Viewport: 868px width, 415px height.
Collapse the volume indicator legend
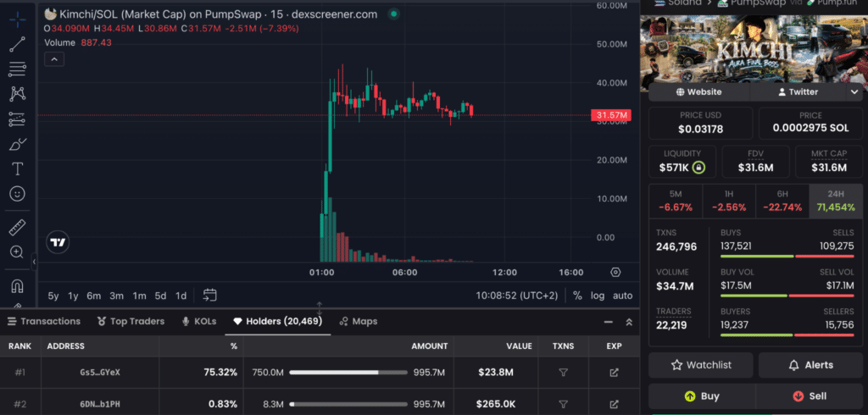[x=54, y=59]
